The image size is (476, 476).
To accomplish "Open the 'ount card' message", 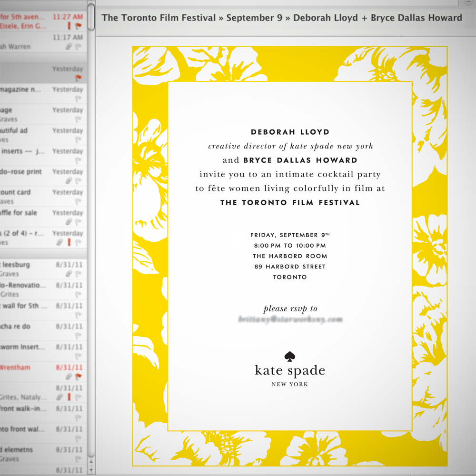I will 43,197.
